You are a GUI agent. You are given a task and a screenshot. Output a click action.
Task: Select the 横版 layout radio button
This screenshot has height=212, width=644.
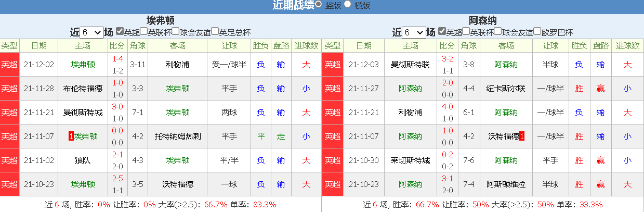click(348, 4)
